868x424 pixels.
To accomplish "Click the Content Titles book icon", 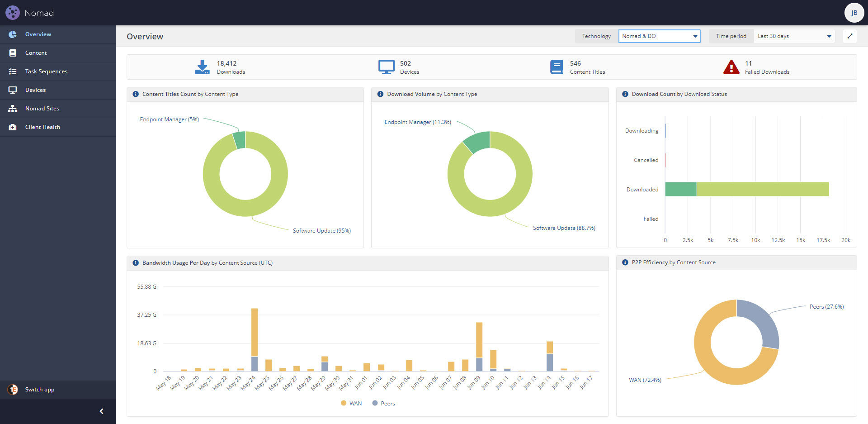I will (x=557, y=67).
